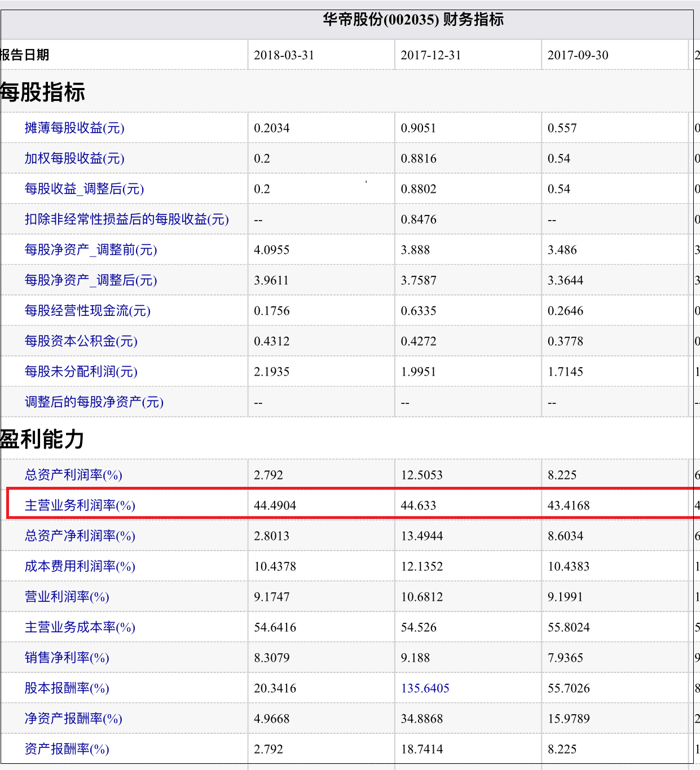This screenshot has height=770, width=700.
Task: Click the 每股经营性现金流(元) link
Action: coord(87,311)
